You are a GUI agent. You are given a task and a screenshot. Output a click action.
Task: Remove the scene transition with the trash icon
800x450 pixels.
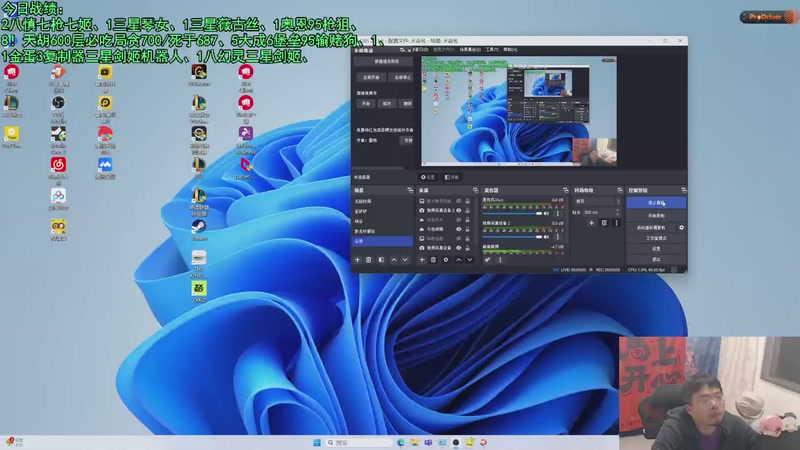tap(604, 223)
